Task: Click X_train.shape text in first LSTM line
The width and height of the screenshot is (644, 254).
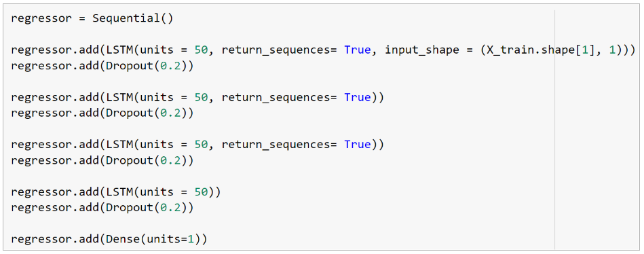Action: [x=532, y=50]
